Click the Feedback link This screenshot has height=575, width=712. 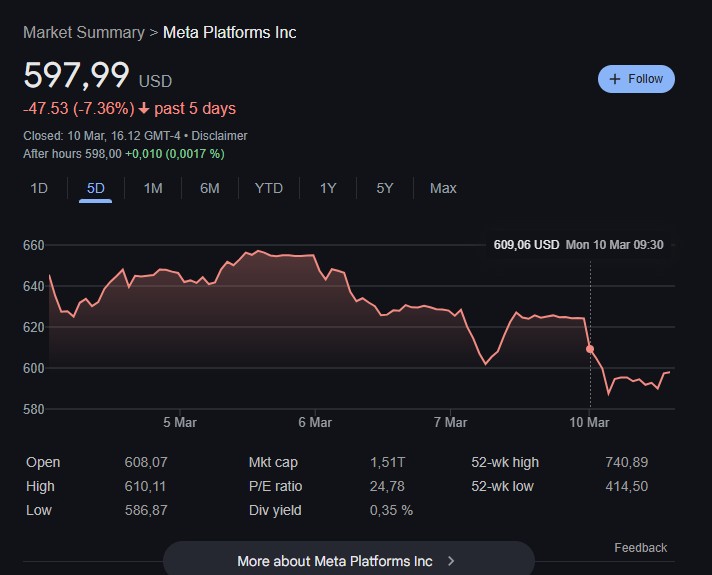641,548
